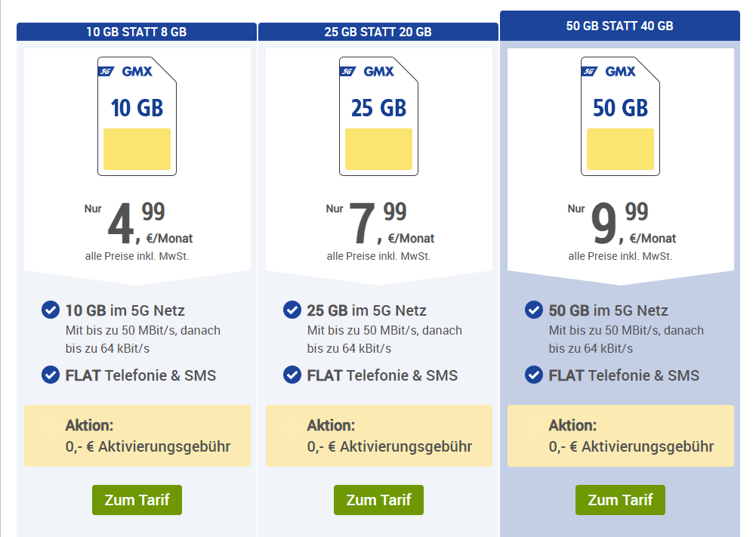
Task: Select the 25 GB STATT 20 GB header
Action: pos(378,32)
